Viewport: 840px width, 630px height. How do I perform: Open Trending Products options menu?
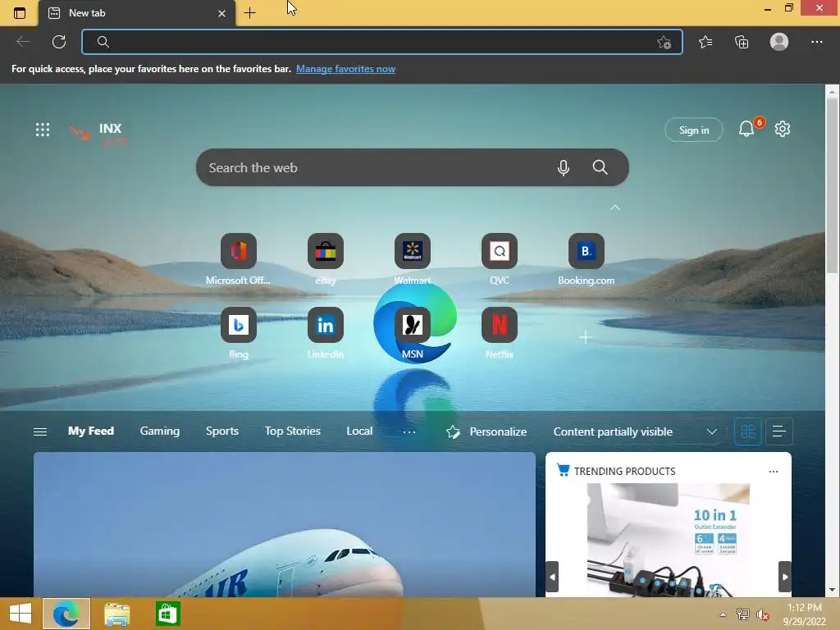tap(773, 472)
